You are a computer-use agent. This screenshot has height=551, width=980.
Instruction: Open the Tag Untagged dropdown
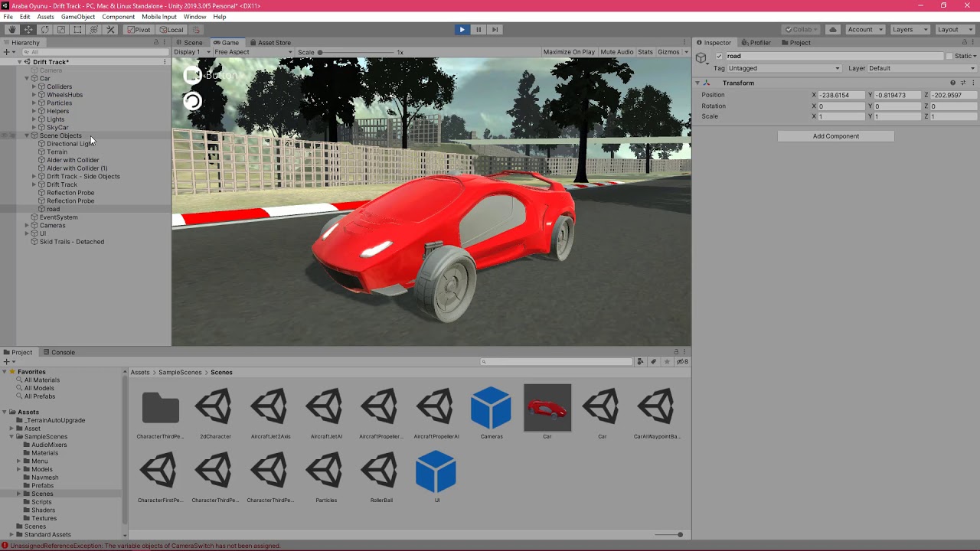click(x=784, y=68)
